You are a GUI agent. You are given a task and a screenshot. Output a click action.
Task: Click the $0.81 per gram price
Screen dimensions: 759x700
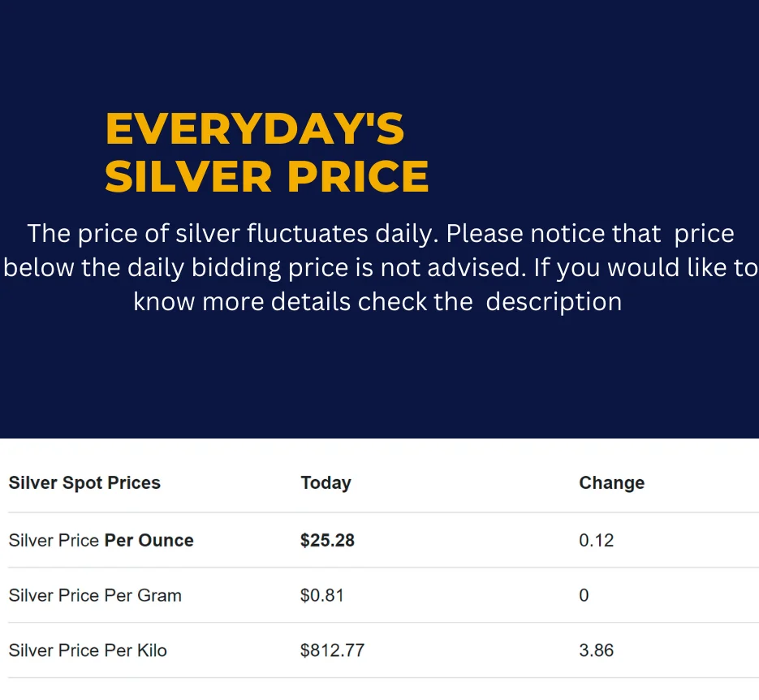click(x=322, y=595)
